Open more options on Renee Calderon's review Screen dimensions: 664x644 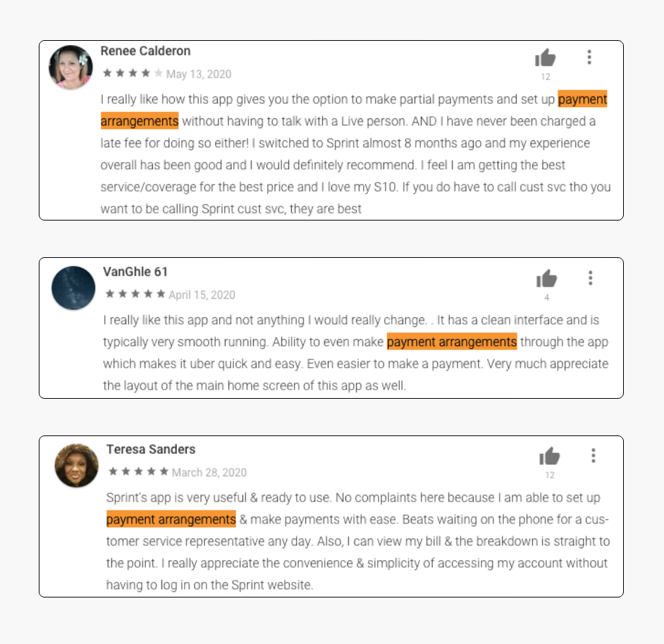point(589,57)
